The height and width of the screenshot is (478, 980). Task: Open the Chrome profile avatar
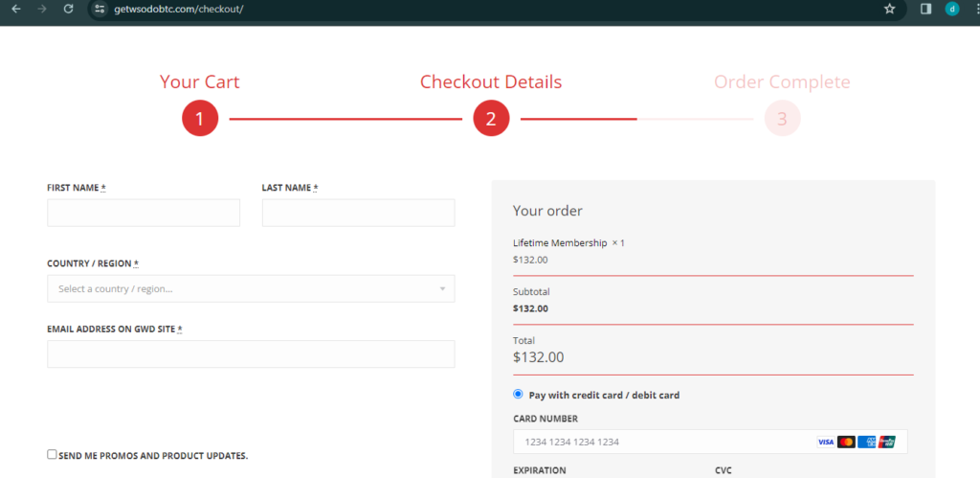[951, 9]
